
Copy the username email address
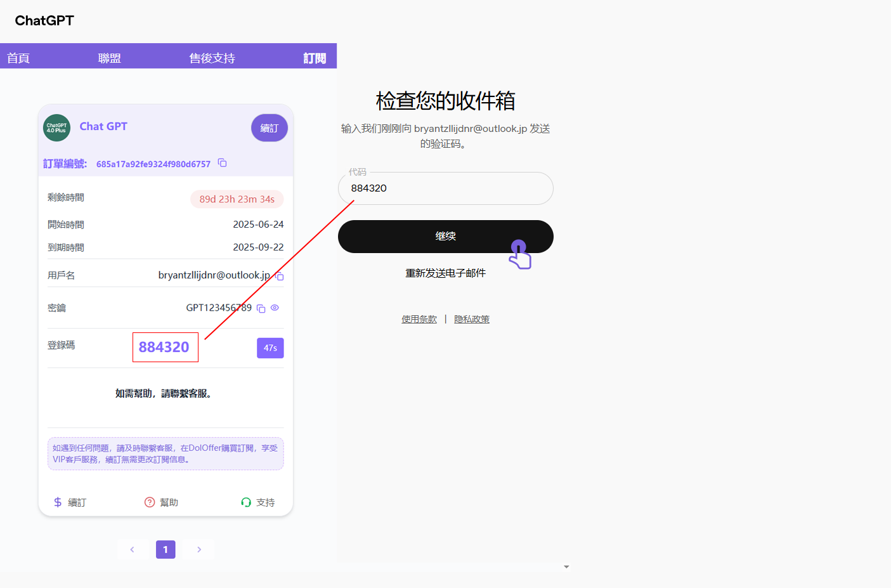click(x=280, y=276)
